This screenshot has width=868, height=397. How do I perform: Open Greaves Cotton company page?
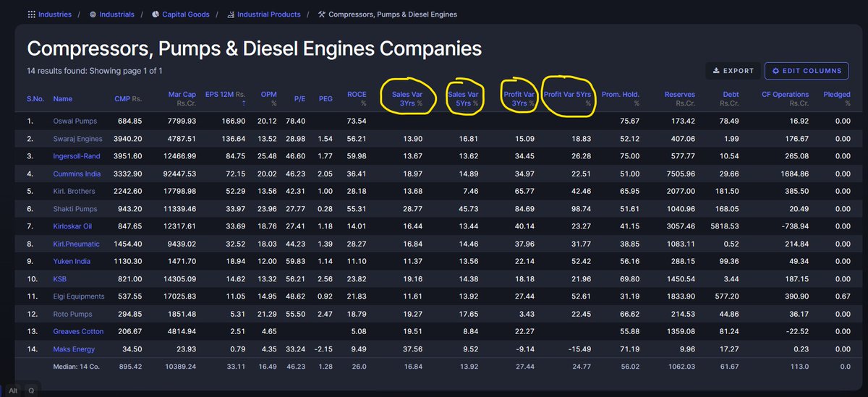point(78,331)
